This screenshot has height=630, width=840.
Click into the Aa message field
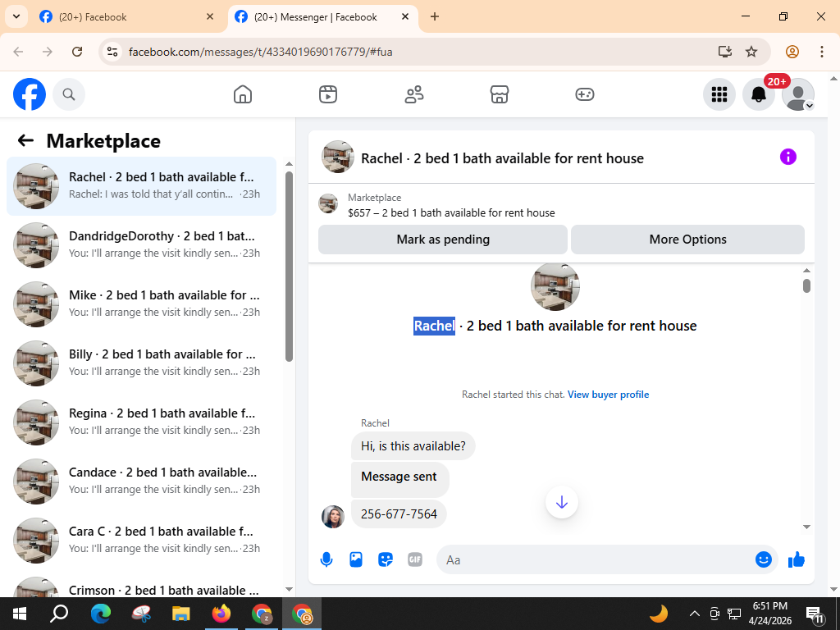[x=595, y=559]
